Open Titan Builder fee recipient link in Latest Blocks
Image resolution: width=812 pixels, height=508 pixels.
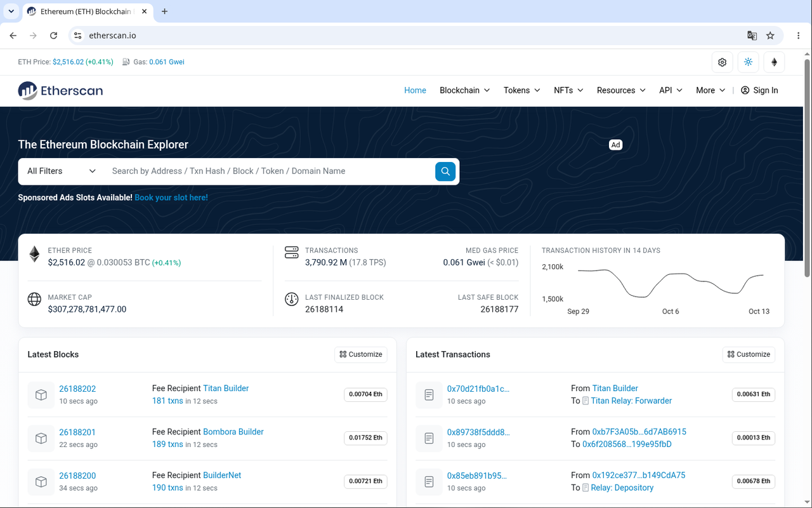[x=226, y=389]
